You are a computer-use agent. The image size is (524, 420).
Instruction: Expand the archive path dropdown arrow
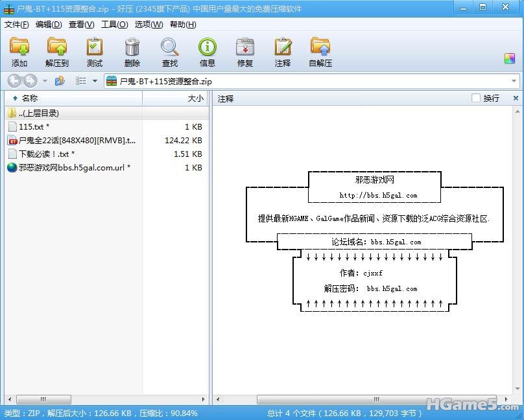(514, 82)
